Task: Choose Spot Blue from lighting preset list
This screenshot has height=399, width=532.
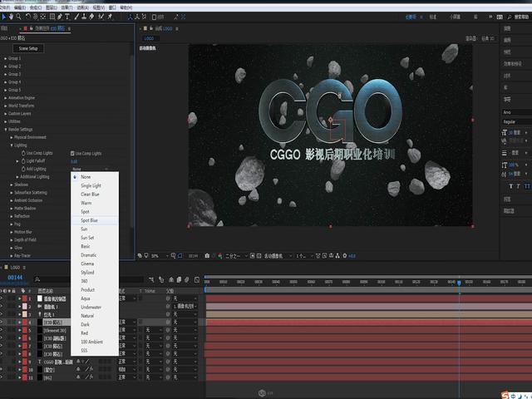Action: point(95,220)
